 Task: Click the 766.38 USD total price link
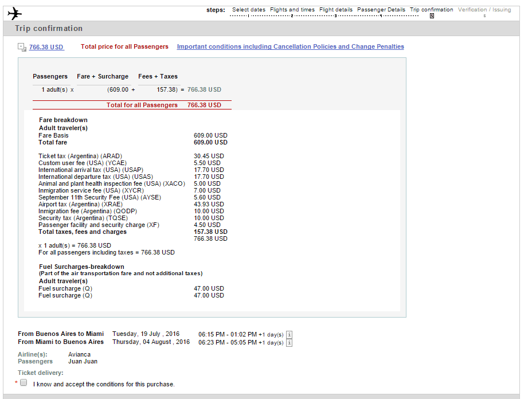[46, 47]
